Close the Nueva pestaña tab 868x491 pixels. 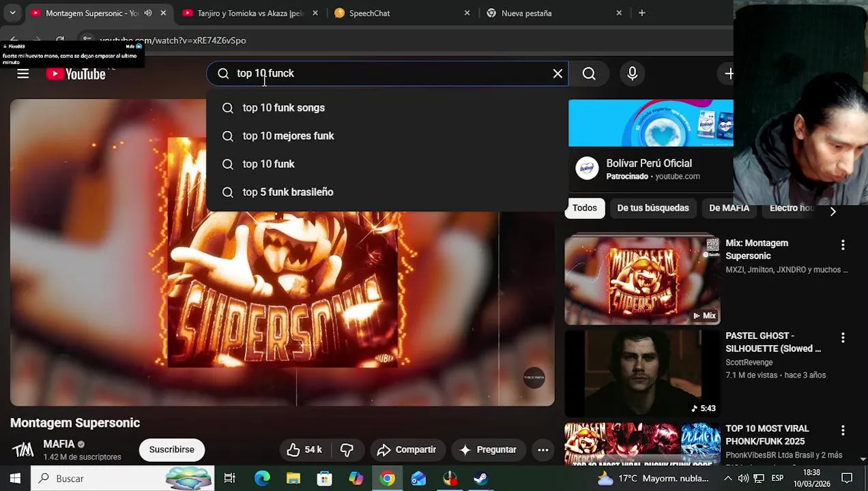[x=619, y=13]
